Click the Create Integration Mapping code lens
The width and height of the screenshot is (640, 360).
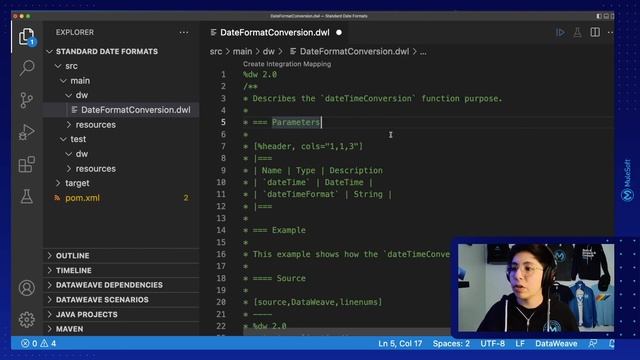tap(287, 64)
